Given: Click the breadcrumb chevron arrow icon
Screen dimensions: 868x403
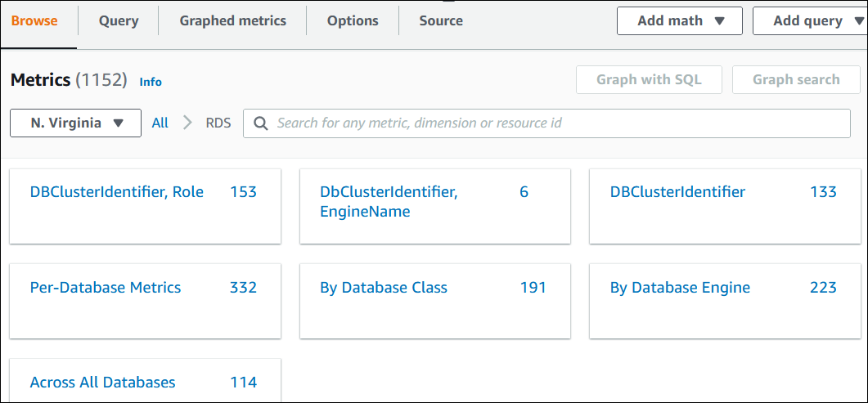Looking at the screenshot, I should [187, 123].
